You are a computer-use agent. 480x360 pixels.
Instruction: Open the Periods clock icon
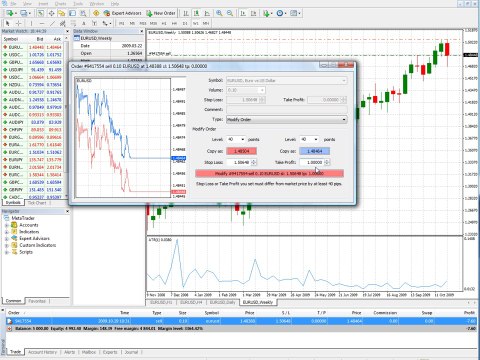(281, 13)
